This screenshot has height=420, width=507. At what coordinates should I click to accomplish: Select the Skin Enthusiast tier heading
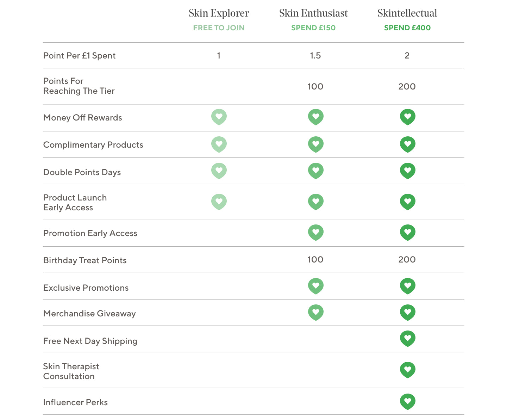point(313,13)
